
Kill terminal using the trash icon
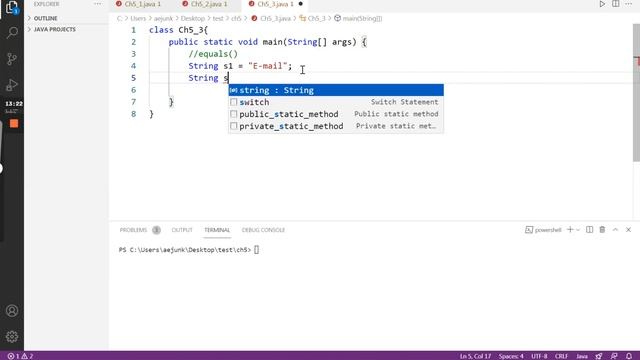pyautogui.click(x=602, y=230)
